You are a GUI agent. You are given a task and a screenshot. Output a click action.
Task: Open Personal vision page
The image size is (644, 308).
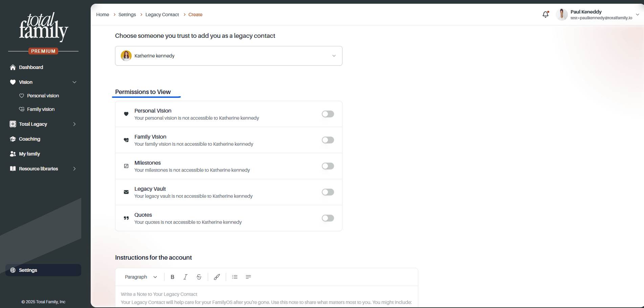[x=43, y=96]
